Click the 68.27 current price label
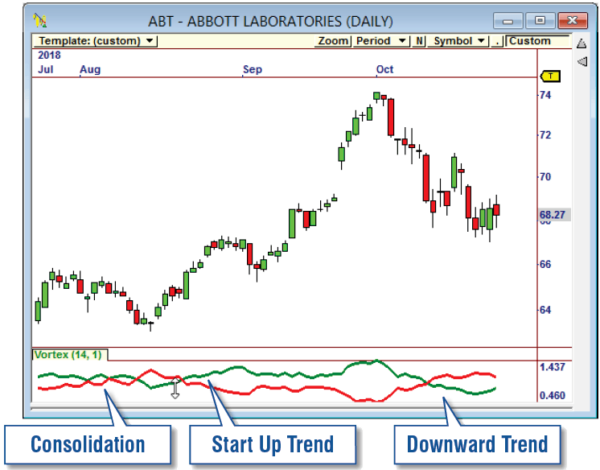The width and height of the screenshot is (600, 470). point(553,214)
